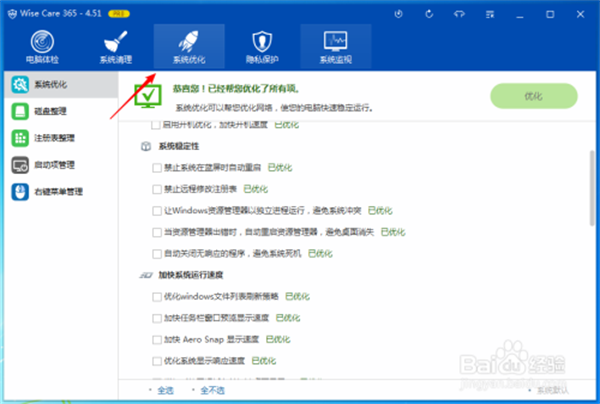Toggle checkbox for 优化windows文件列表刷新策略
The width and height of the screenshot is (600, 404).
(157, 296)
